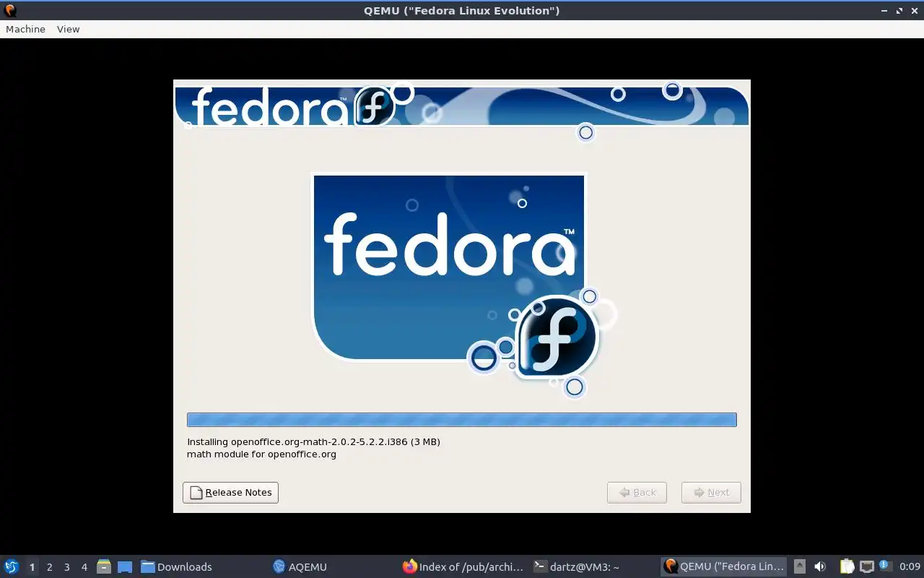924x578 pixels.
Task: Click the tray eject-arrow icon
Action: pos(800,566)
